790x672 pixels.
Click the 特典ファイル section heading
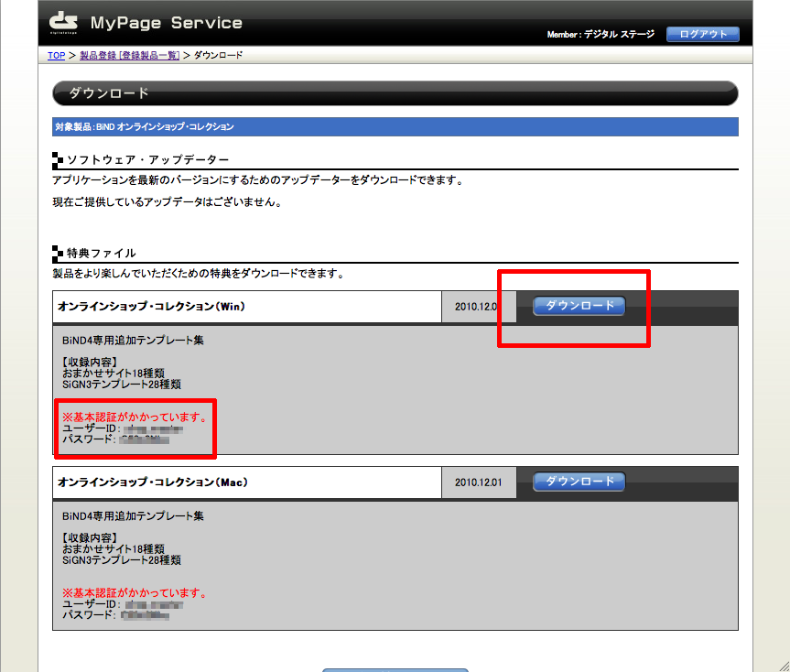[x=102, y=253]
